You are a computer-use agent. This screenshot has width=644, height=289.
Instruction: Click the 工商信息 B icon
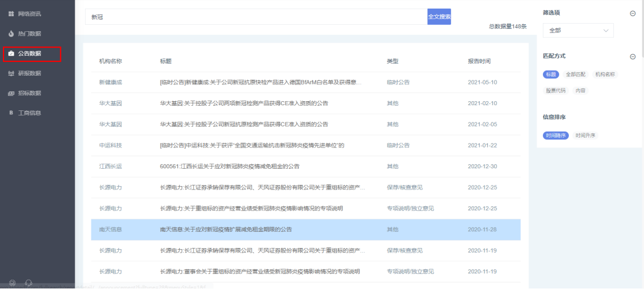pyautogui.click(x=11, y=113)
